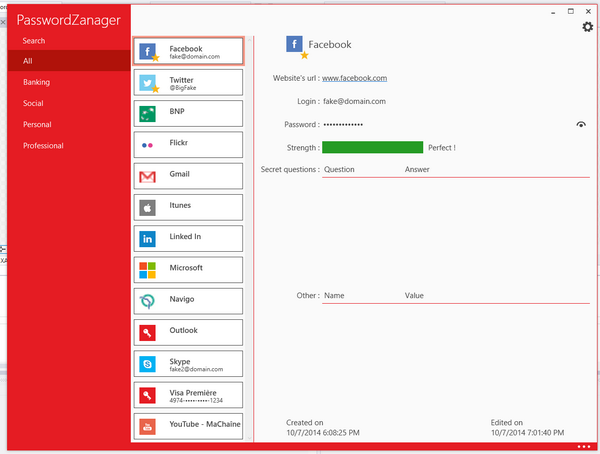Click the Outlook red key icon
Screen dimensions: 600x454
[147, 333]
